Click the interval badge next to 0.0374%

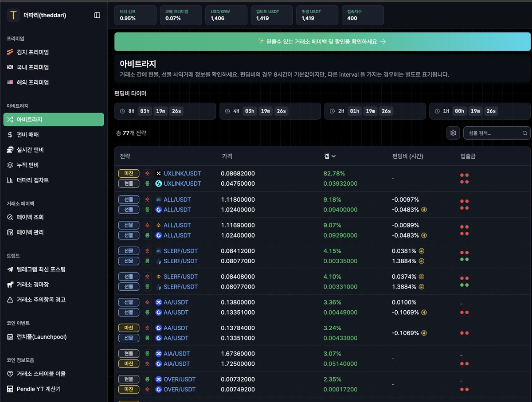[422, 277]
